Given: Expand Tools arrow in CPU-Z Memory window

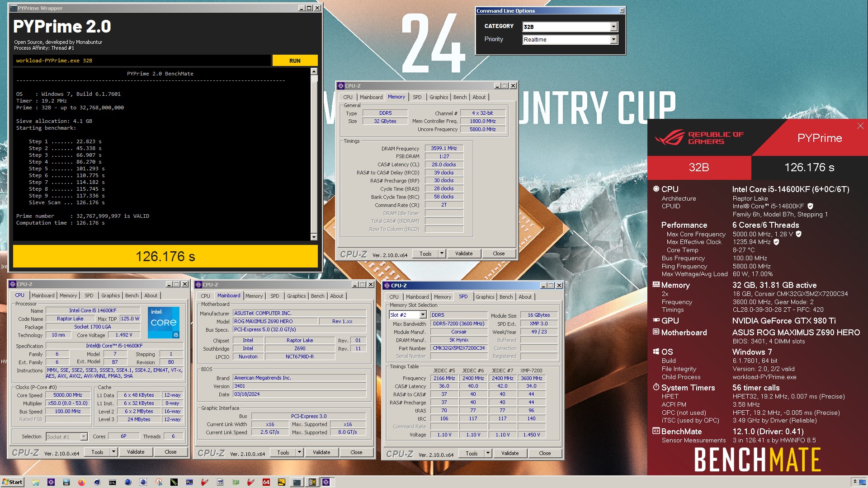Looking at the screenshot, I should 442,253.
